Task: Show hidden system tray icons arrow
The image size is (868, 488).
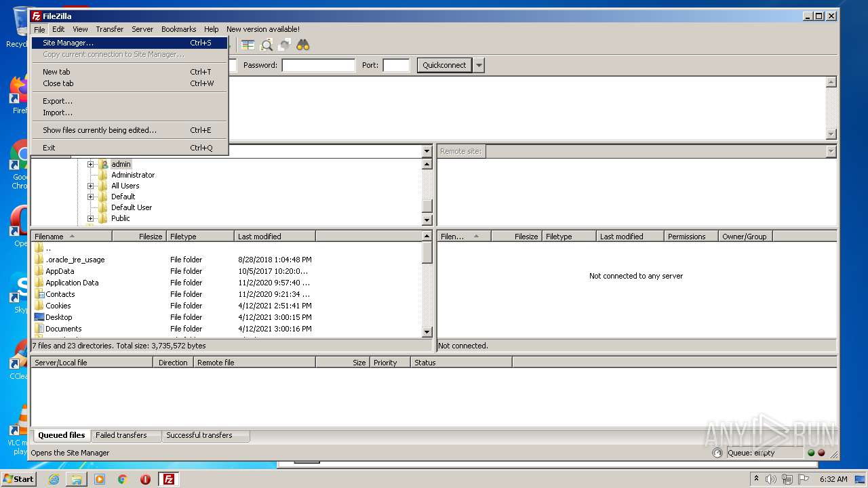Action: (x=757, y=479)
